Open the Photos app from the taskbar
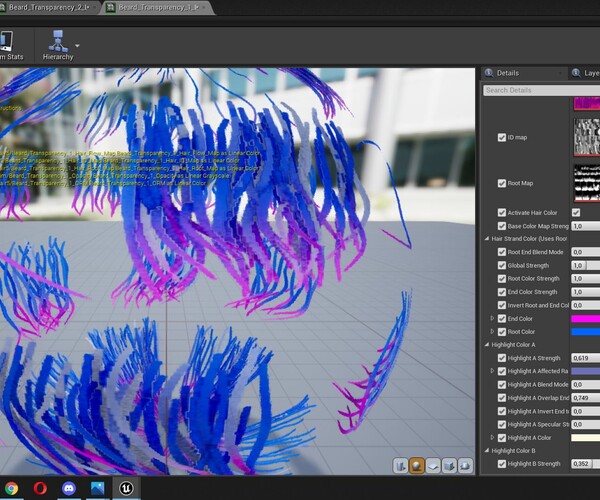The image size is (600, 500). point(98,488)
